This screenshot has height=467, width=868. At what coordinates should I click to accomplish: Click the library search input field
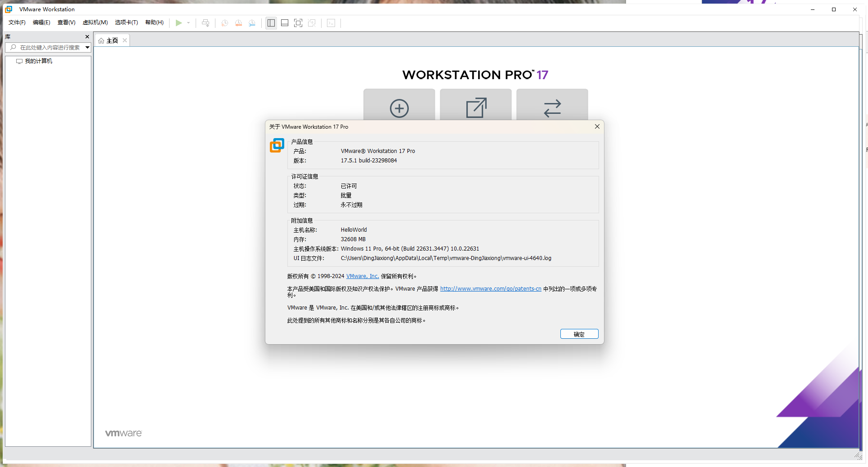pyautogui.click(x=49, y=47)
